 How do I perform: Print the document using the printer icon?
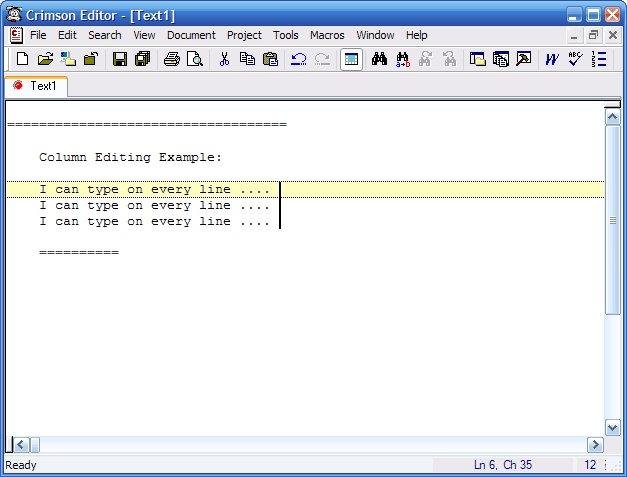[172, 59]
